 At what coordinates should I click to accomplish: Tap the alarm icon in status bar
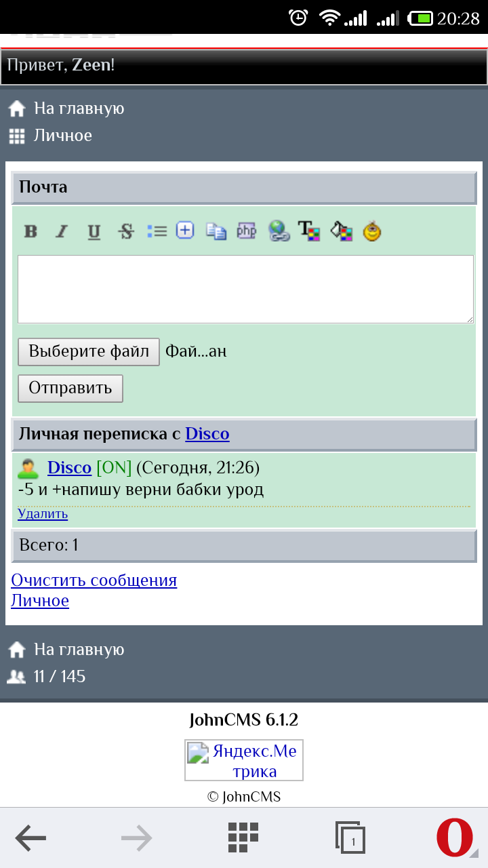pyautogui.click(x=299, y=18)
